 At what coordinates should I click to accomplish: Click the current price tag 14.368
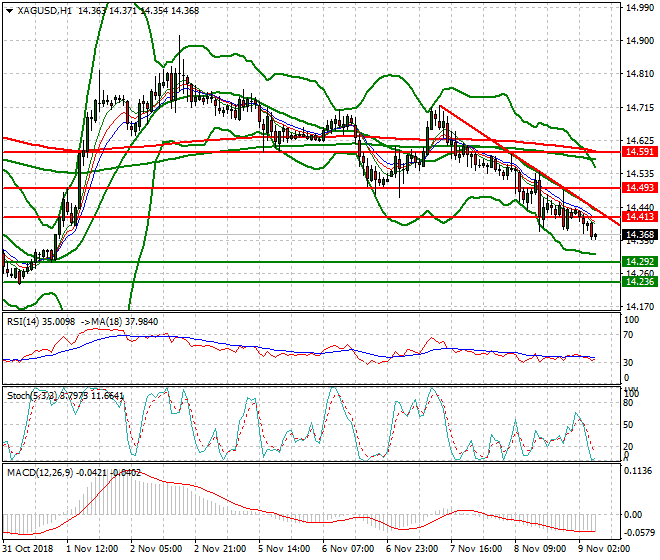tap(637, 234)
